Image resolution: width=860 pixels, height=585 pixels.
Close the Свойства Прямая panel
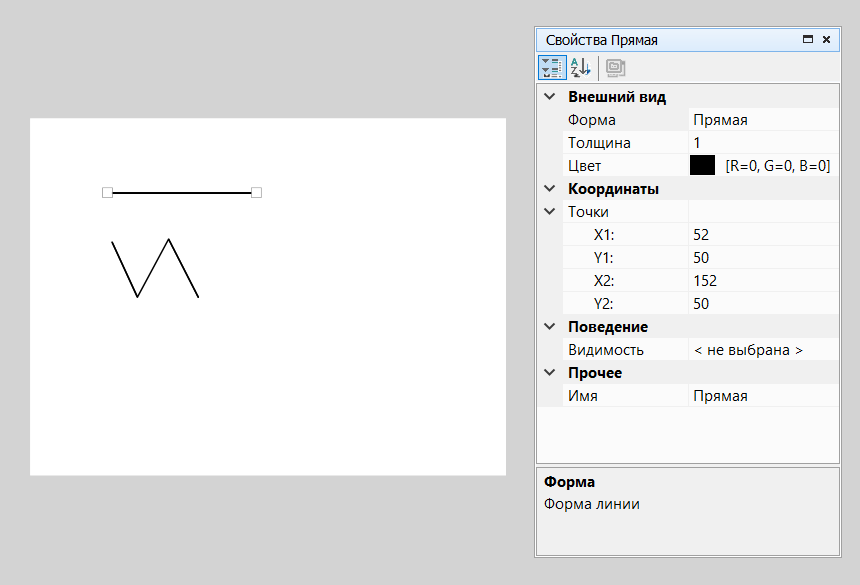click(x=826, y=40)
